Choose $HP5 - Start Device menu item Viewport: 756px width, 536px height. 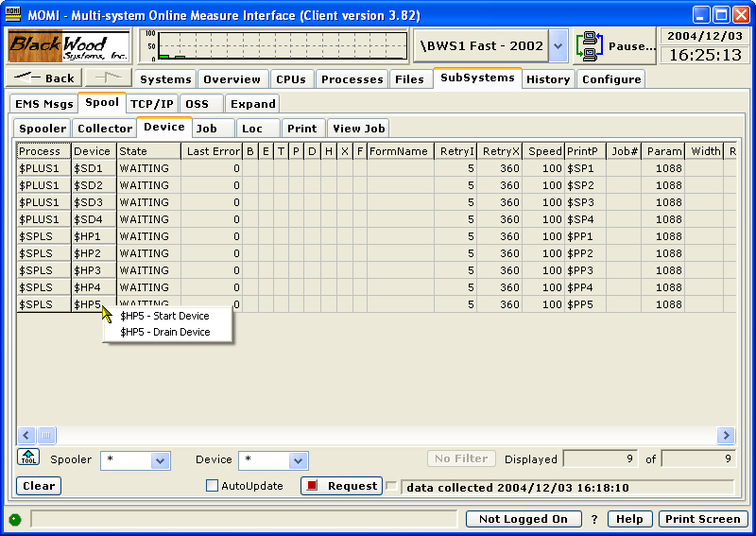(165, 315)
